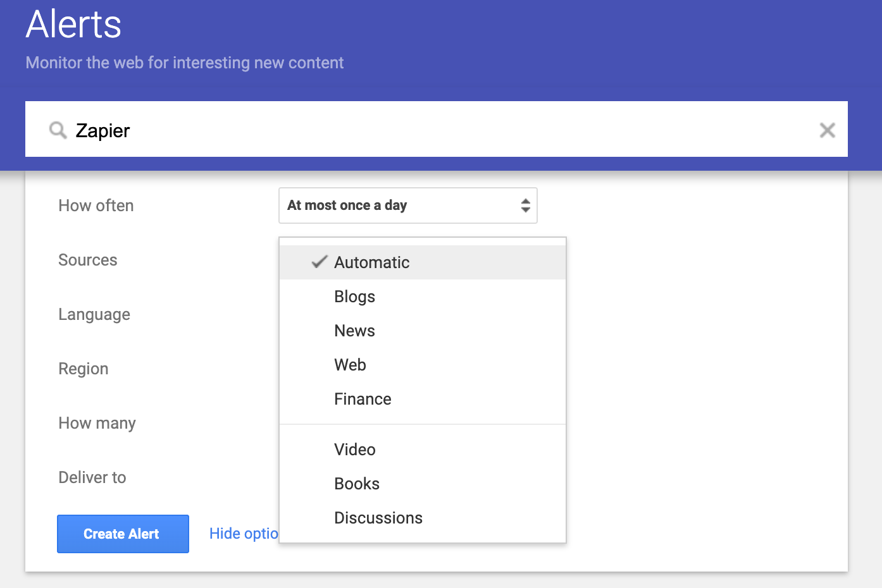
Task: Choose News as the source
Action: (x=423, y=331)
